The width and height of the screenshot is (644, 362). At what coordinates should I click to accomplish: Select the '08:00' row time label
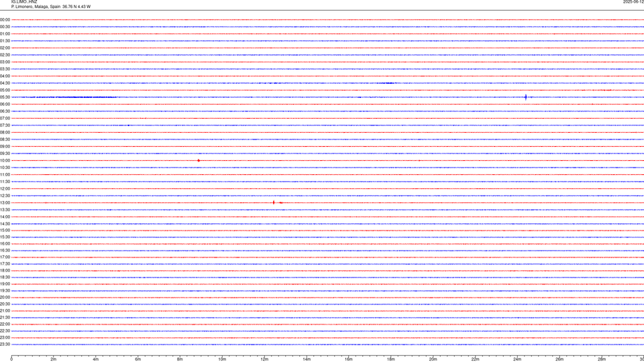(x=5, y=132)
